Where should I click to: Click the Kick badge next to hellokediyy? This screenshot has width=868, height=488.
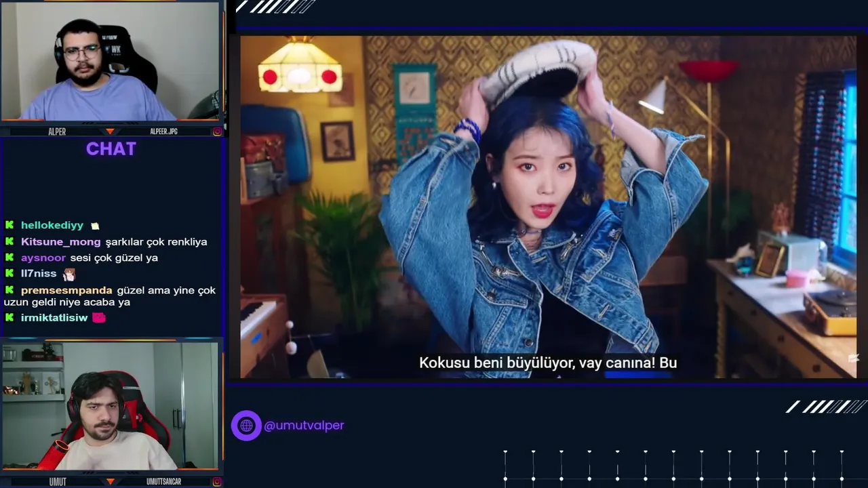9,225
